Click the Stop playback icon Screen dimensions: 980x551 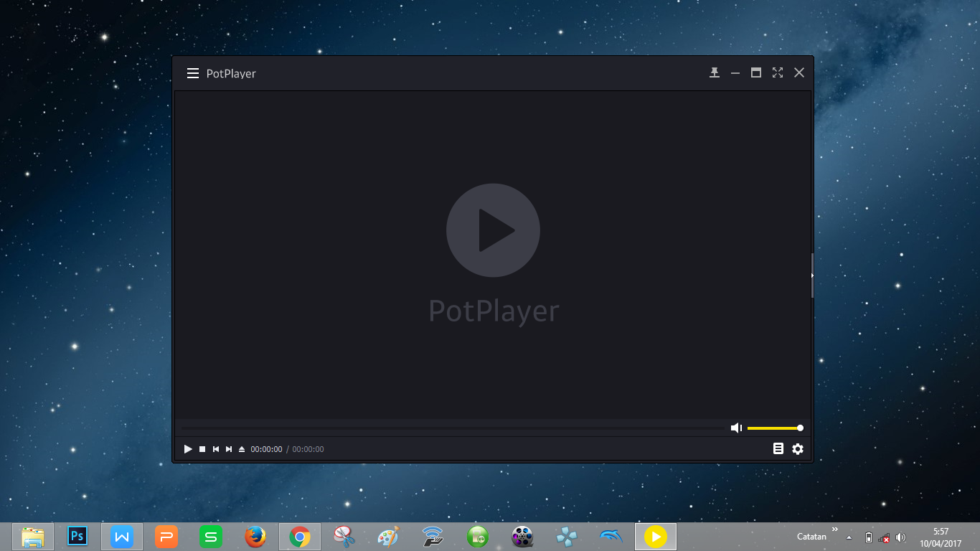(x=202, y=448)
